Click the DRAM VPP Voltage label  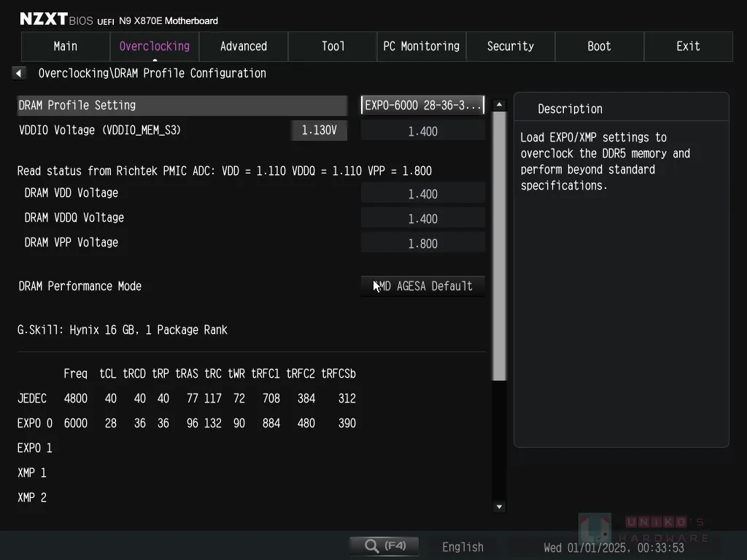(71, 242)
